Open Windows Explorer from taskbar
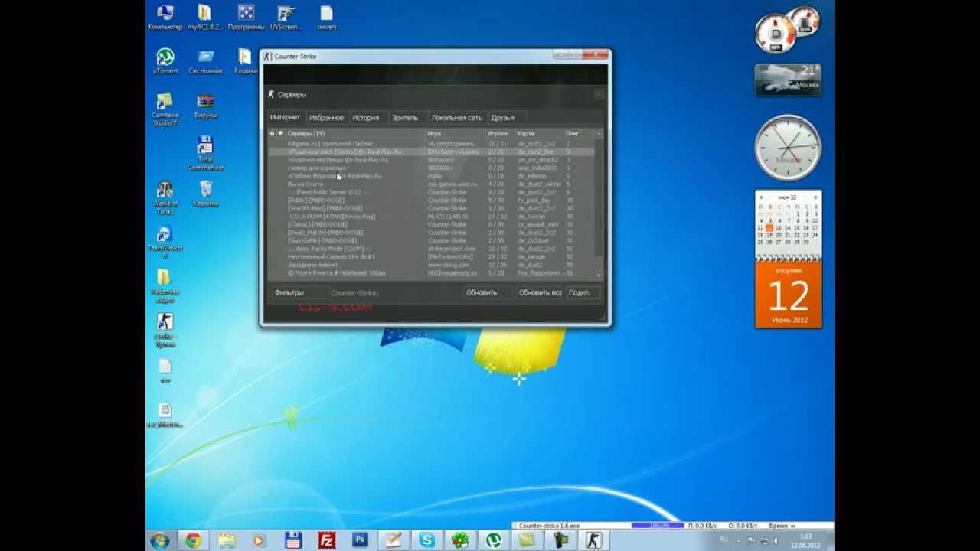The image size is (980, 551). 227,540
